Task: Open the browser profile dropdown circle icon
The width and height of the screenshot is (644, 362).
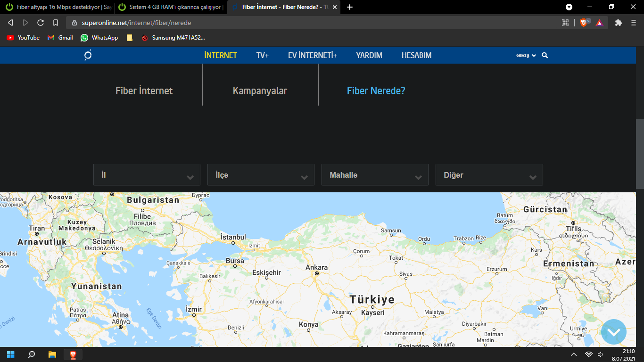Action: (x=569, y=7)
